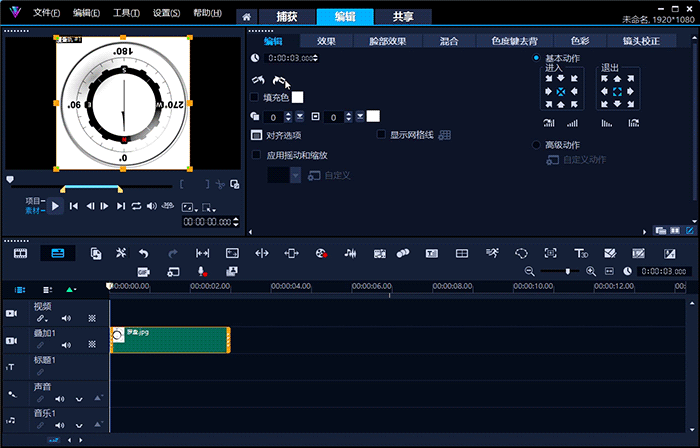The image size is (700, 448).
Task: Mute the 音乐1 track speaker
Action: click(x=59, y=426)
